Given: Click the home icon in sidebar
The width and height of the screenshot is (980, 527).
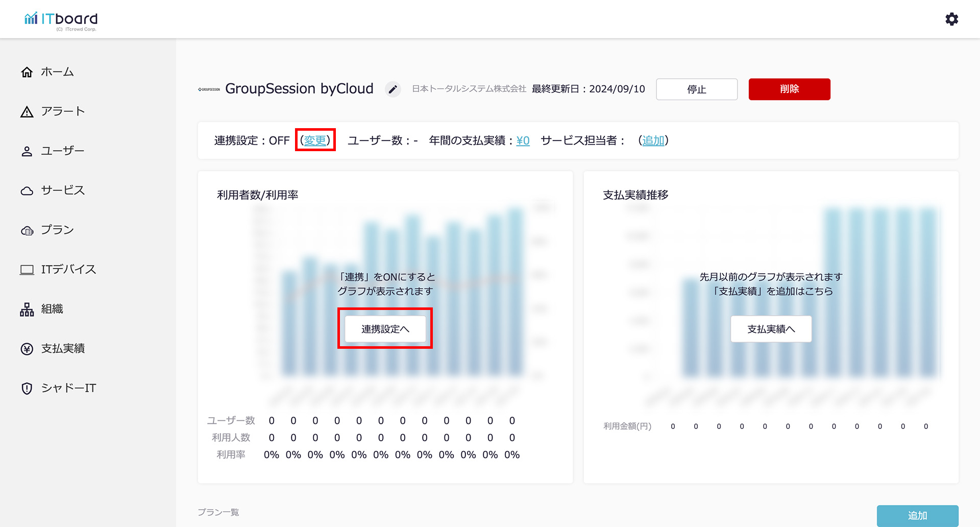Looking at the screenshot, I should pos(27,72).
